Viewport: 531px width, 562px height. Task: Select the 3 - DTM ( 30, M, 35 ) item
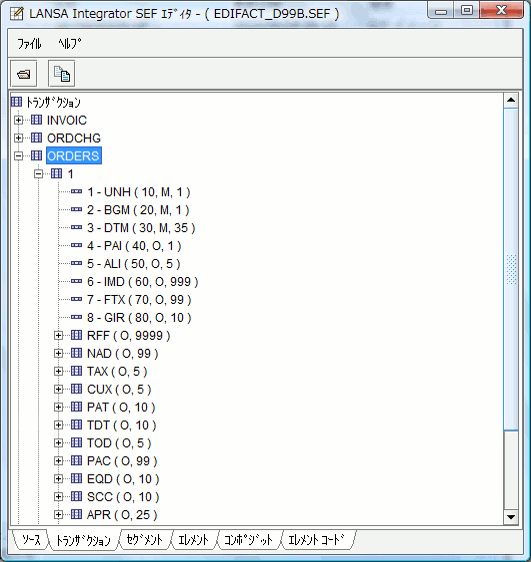click(141, 228)
